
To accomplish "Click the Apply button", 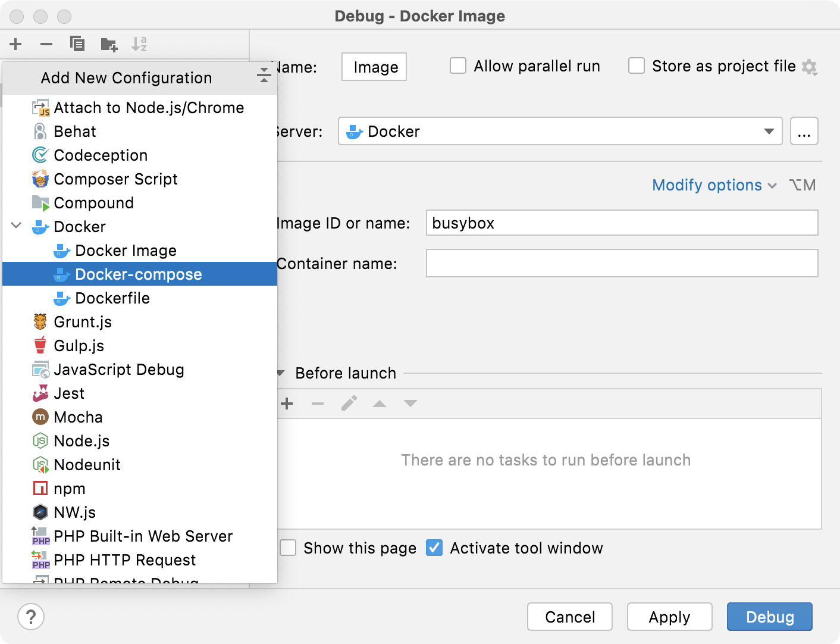I will [x=670, y=617].
